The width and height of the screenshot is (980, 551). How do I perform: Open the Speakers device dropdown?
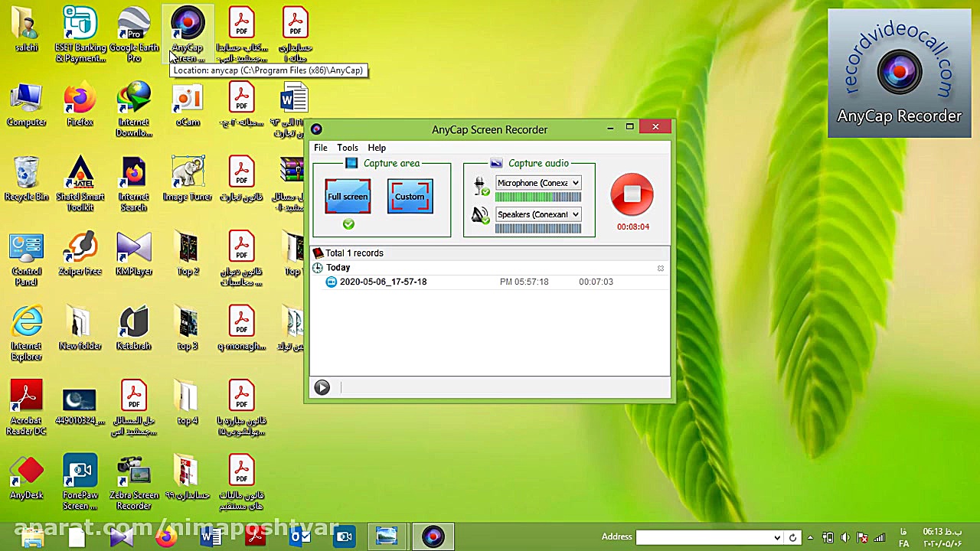point(538,214)
